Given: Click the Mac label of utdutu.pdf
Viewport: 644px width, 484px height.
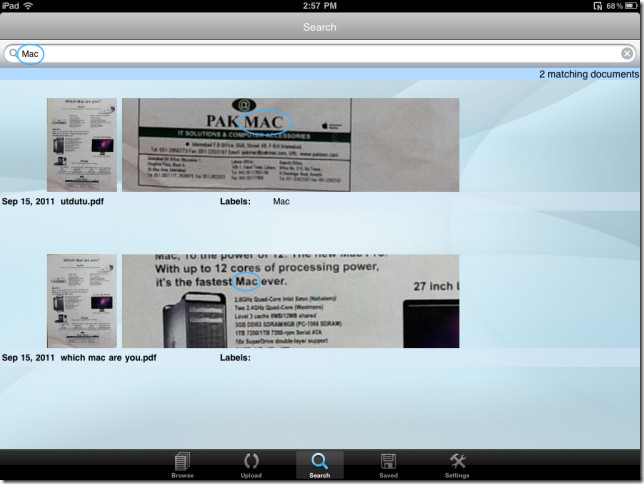Looking at the screenshot, I should pyautogui.click(x=281, y=201).
